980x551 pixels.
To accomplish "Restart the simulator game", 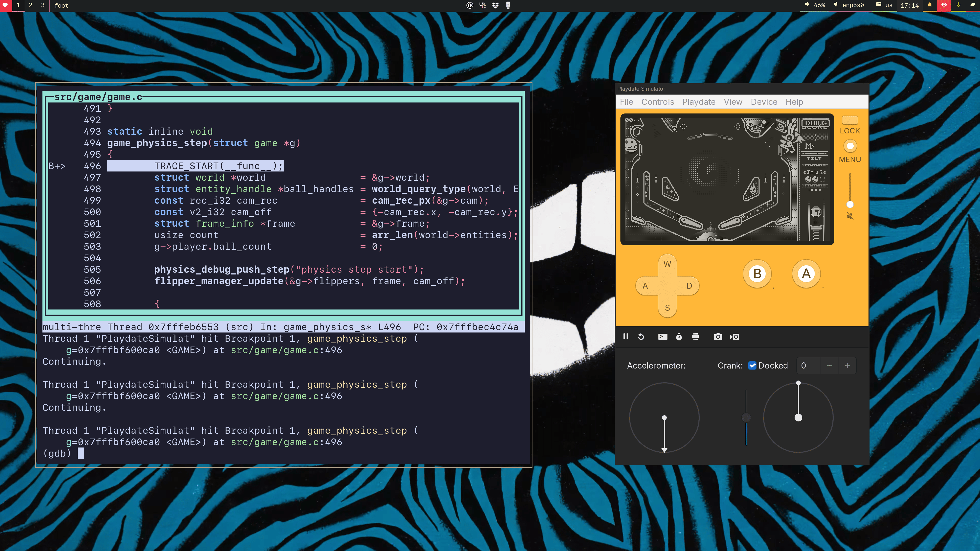I will click(x=641, y=337).
